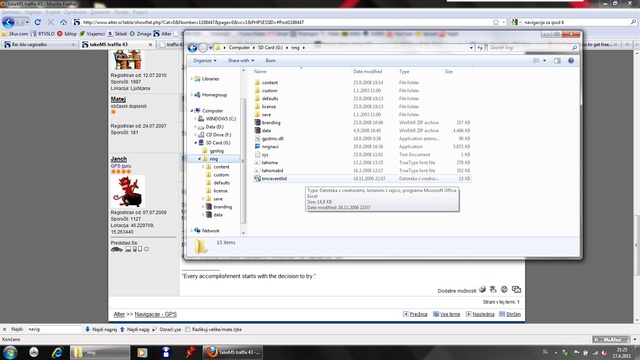The image size is (640, 360).
Task: Expand the Homegroup tree node
Action: click(x=191, y=95)
